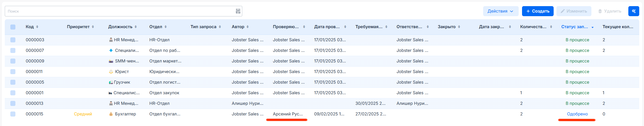Open record code 0000015
This screenshot has height=126, width=644.
[34, 114]
